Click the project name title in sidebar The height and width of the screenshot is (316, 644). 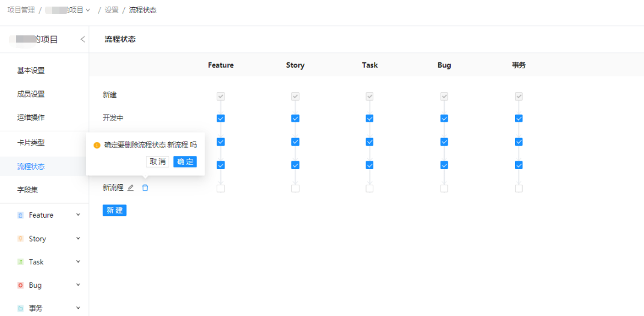point(34,40)
